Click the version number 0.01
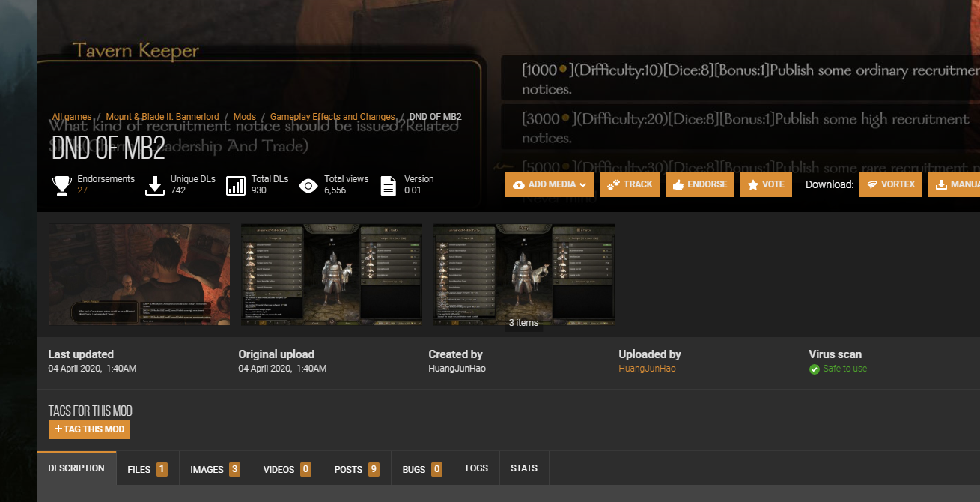The height and width of the screenshot is (502, 980). (413, 190)
